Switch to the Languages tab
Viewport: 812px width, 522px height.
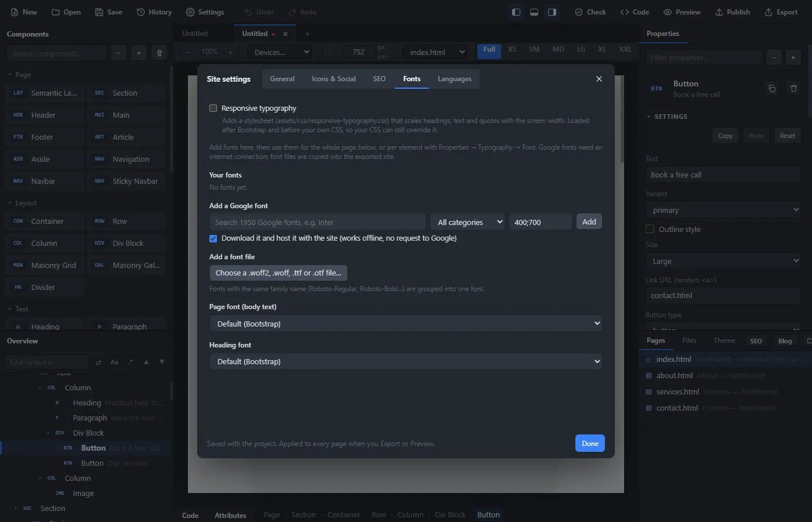455,79
